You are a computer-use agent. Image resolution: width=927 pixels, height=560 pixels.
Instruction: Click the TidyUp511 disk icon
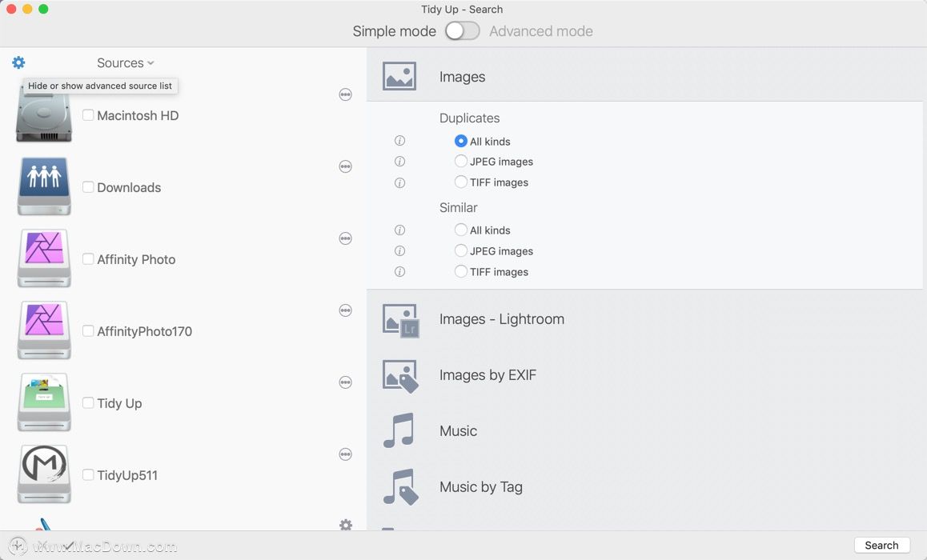[44, 474]
